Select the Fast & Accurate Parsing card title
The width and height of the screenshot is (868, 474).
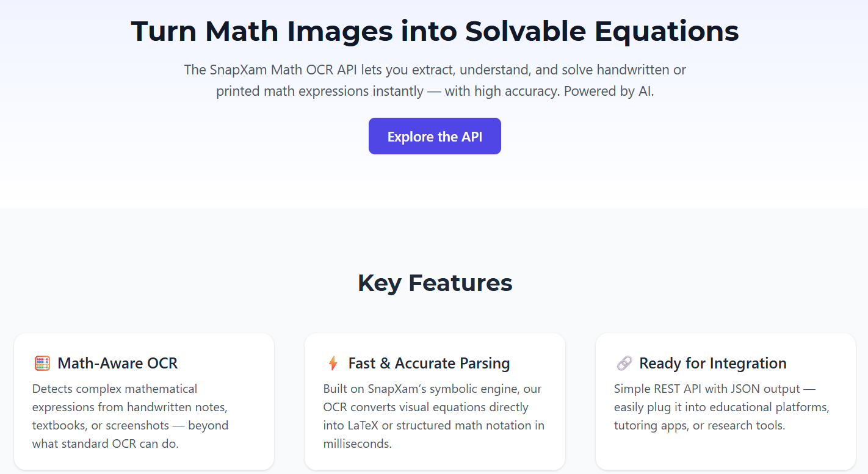(x=429, y=363)
